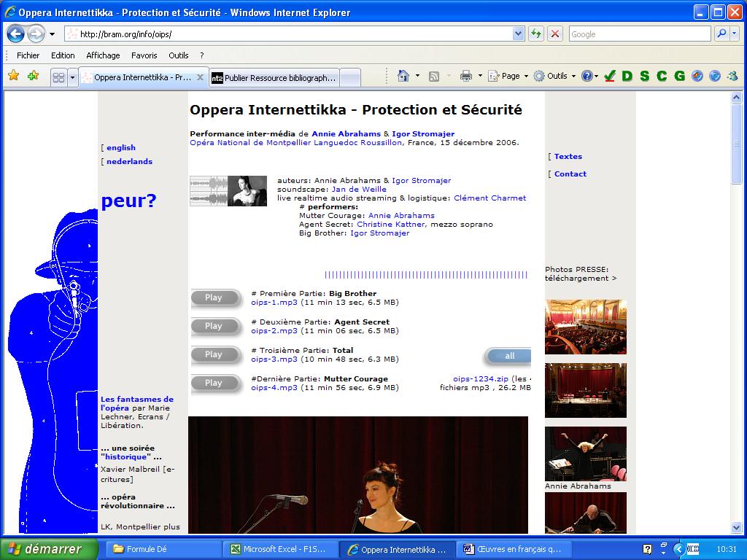
Task: Click the Home page icon
Action: (x=403, y=76)
